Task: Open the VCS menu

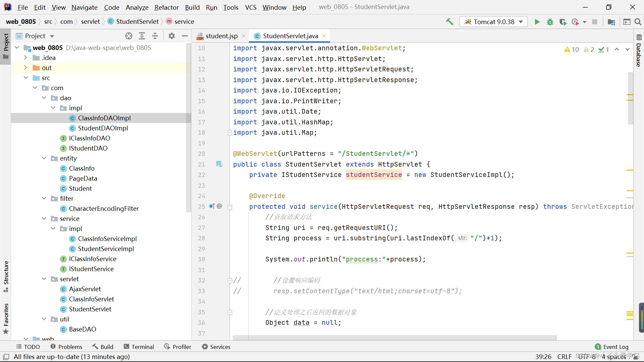Action: pyautogui.click(x=251, y=7)
